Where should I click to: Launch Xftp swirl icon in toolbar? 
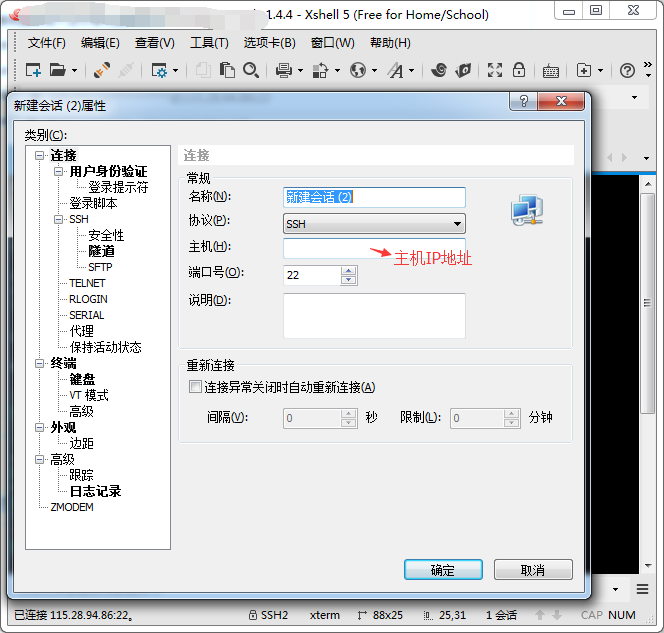pyautogui.click(x=439, y=70)
